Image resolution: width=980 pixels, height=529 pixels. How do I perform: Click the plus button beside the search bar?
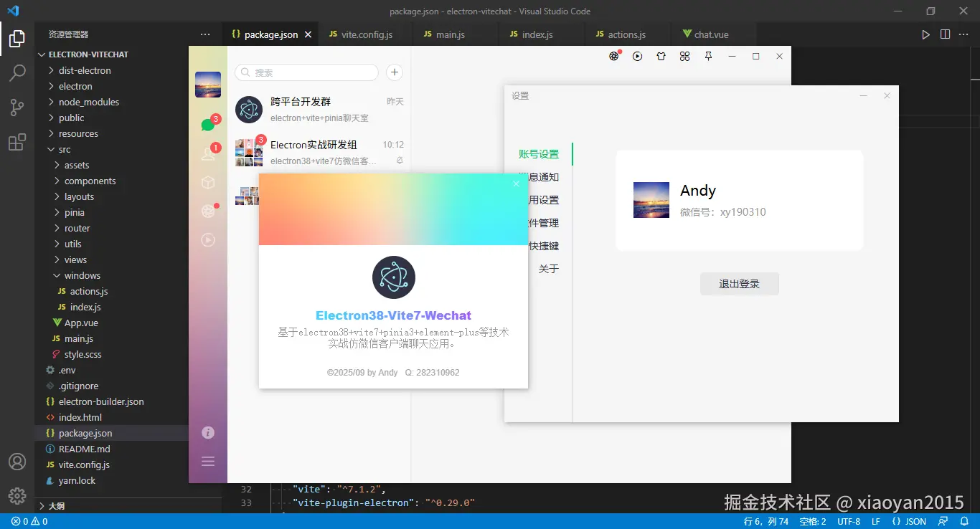pos(393,72)
